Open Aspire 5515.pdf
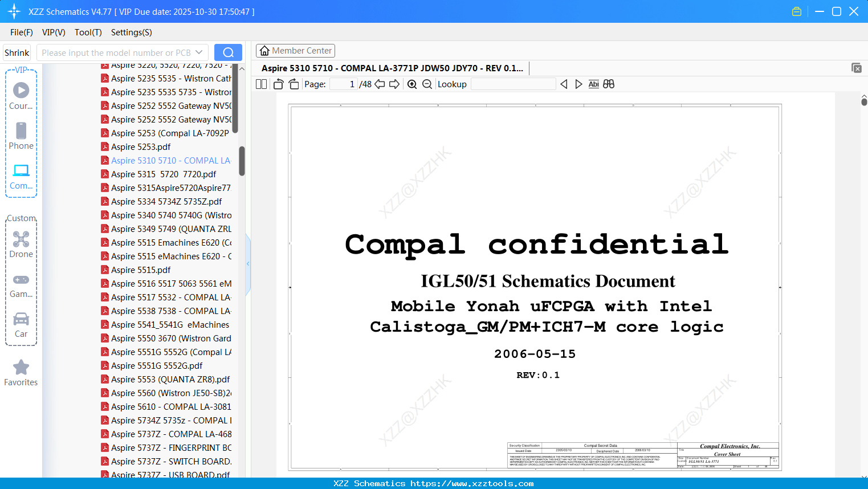868x489 pixels. click(x=136, y=270)
